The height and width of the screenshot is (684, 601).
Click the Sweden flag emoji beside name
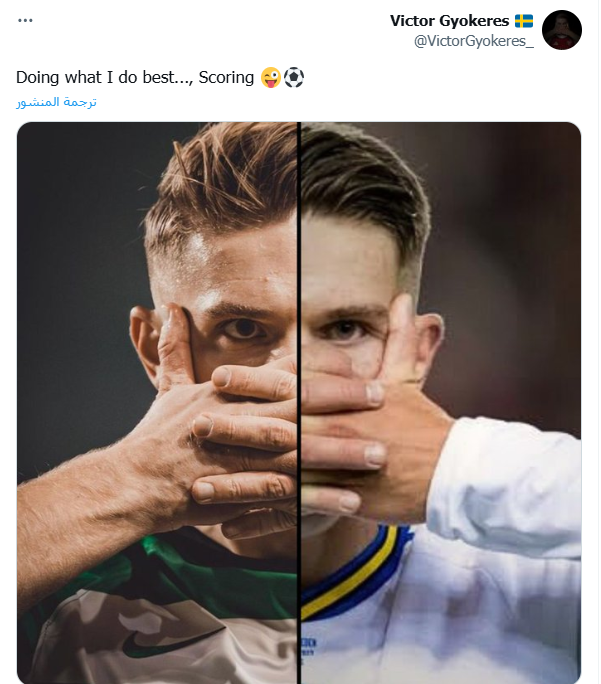pyautogui.click(x=524, y=21)
